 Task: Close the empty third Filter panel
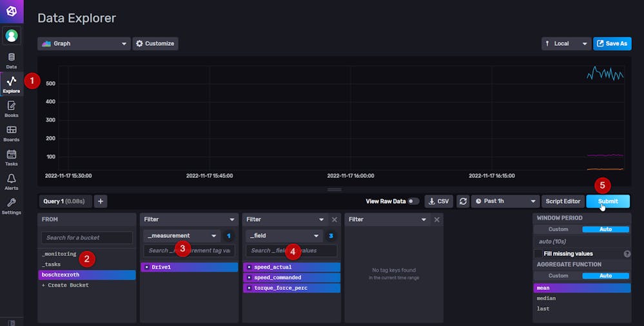(436, 220)
